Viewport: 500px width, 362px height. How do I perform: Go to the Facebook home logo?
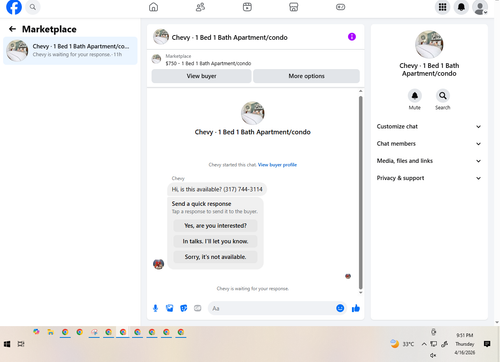point(14,7)
